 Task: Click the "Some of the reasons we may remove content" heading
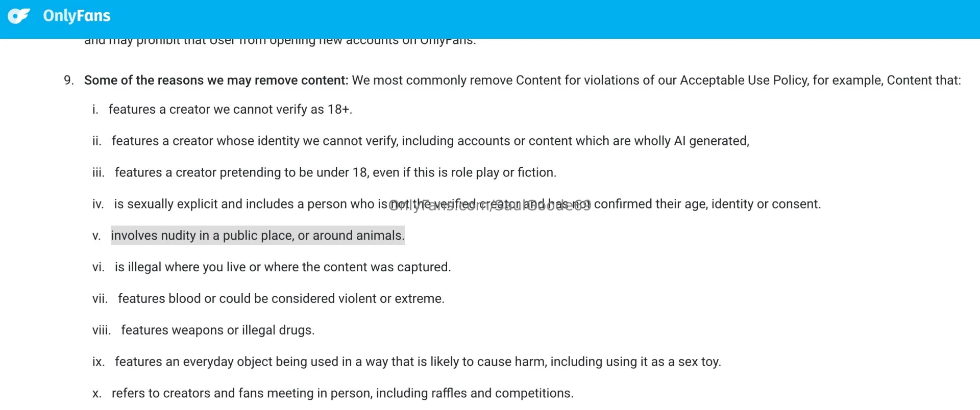(216, 80)
